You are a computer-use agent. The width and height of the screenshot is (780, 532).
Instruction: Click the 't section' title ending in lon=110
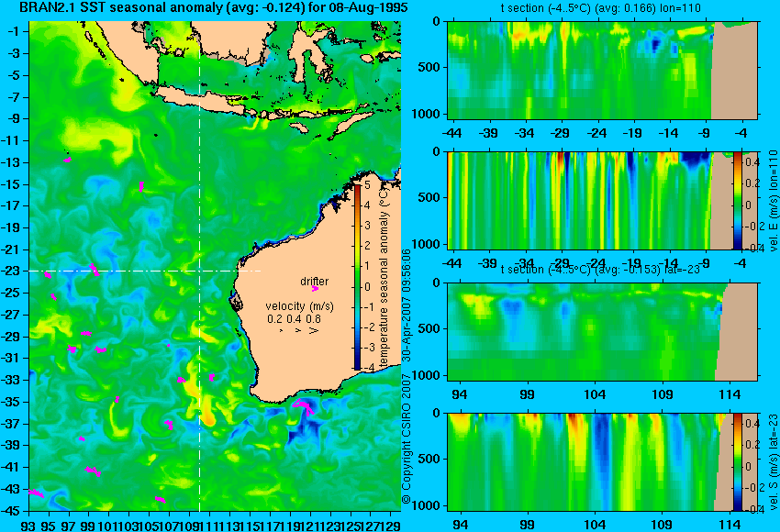tap(600, 8)
